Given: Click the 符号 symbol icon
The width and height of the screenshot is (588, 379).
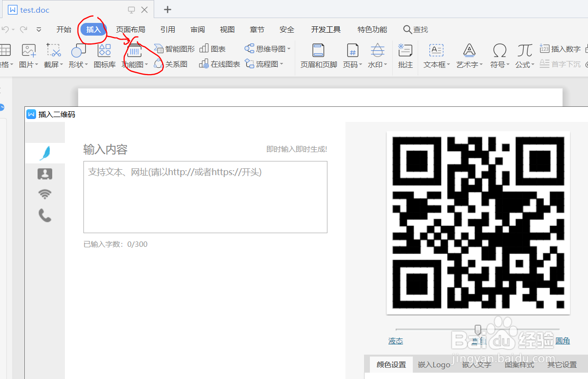Looking at the screenshot, I should click(x=499, y=50).
